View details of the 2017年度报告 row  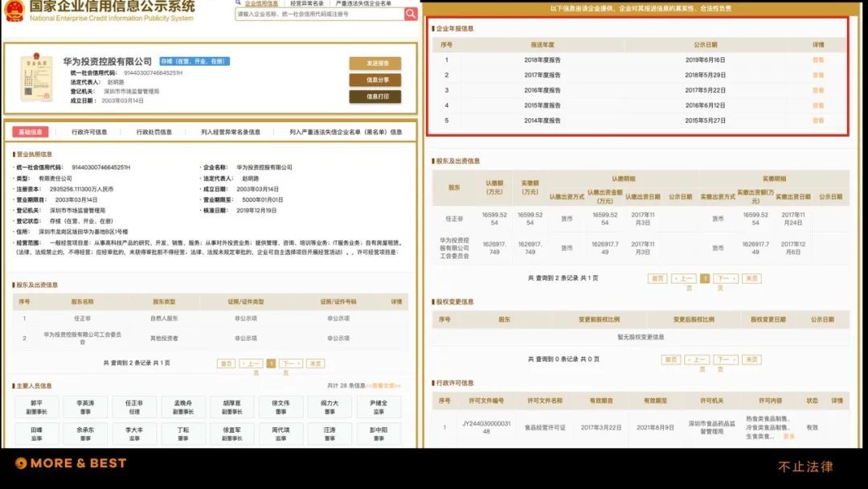(x=818, y=75)
